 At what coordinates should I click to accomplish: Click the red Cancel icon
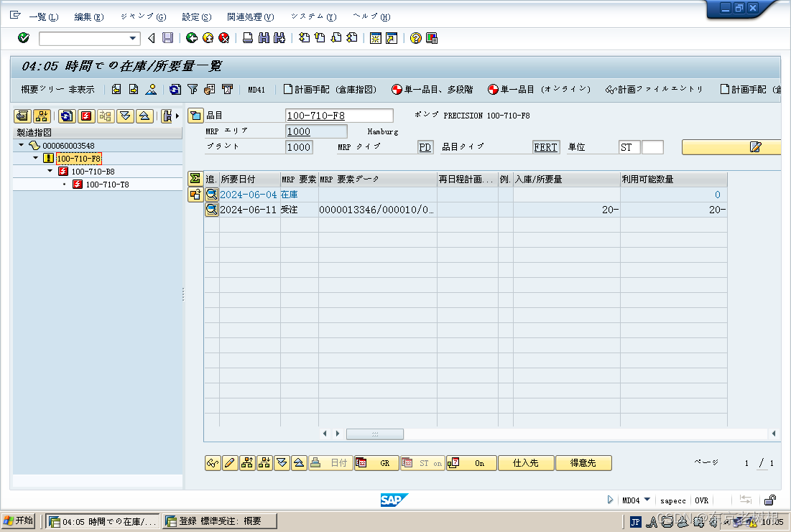(x=224, y=38)
